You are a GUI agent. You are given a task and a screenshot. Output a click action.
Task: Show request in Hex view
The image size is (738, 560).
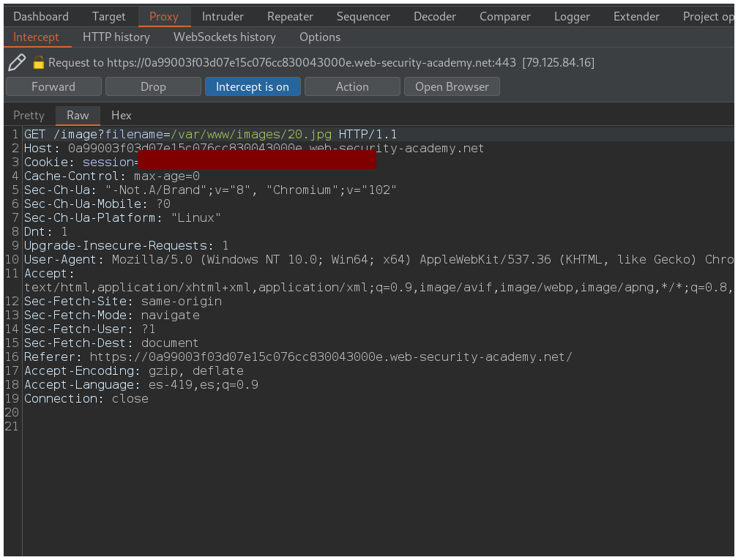pos(122,115)
